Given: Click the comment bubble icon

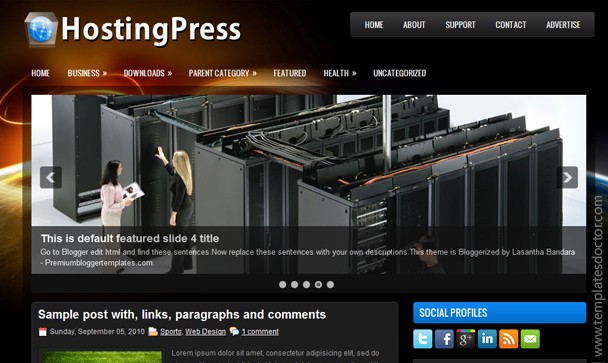Looking at the screenshot, I should point(234,332).
